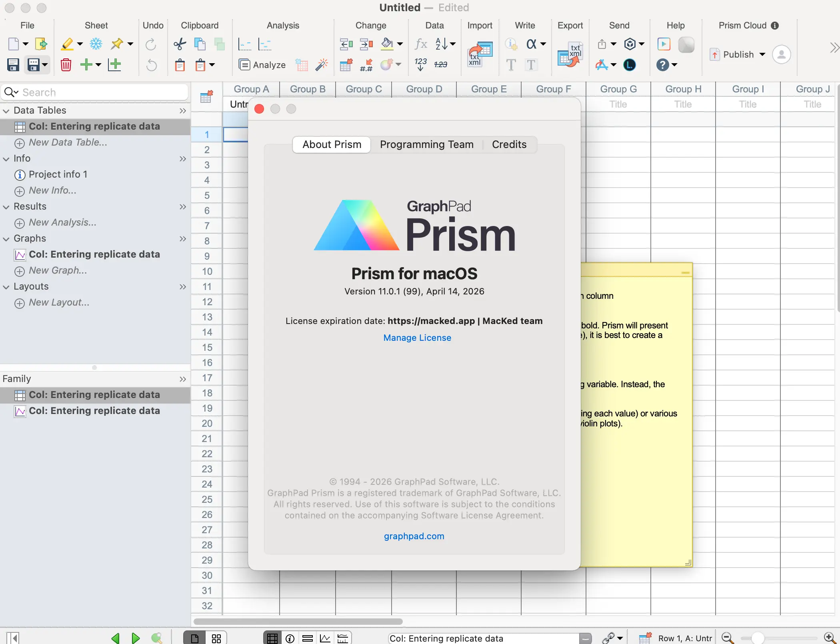Click the red trash delete sheet icon

pos(66,65)
